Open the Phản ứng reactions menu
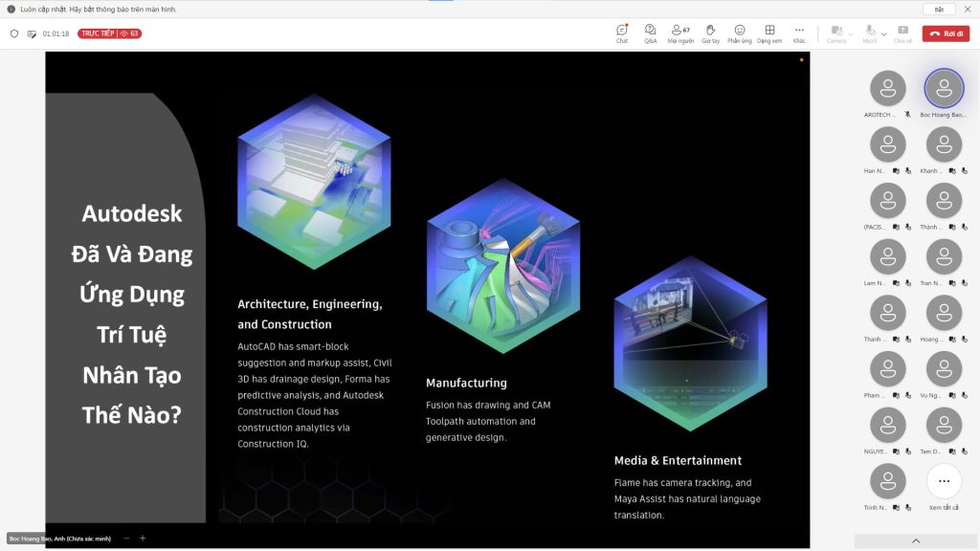The height and width of the screenshot is (551, 980). point(740,33)
